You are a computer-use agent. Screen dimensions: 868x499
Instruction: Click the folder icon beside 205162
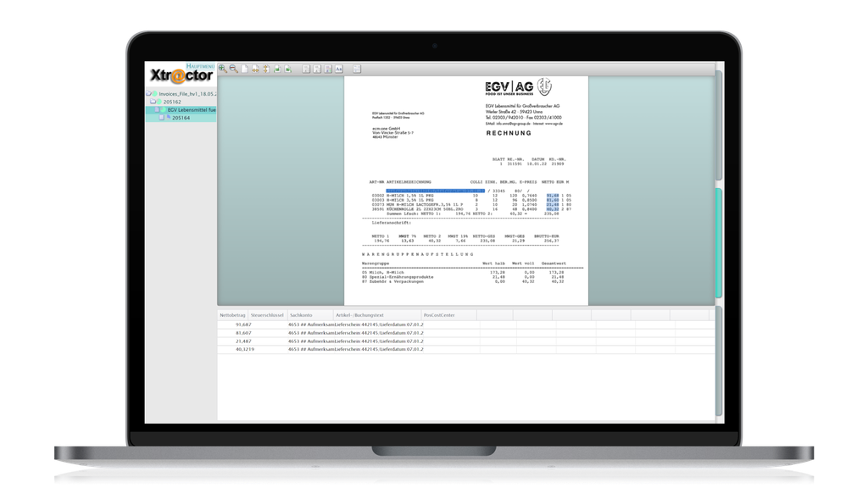pyautogui.click(x=153, y=102)
